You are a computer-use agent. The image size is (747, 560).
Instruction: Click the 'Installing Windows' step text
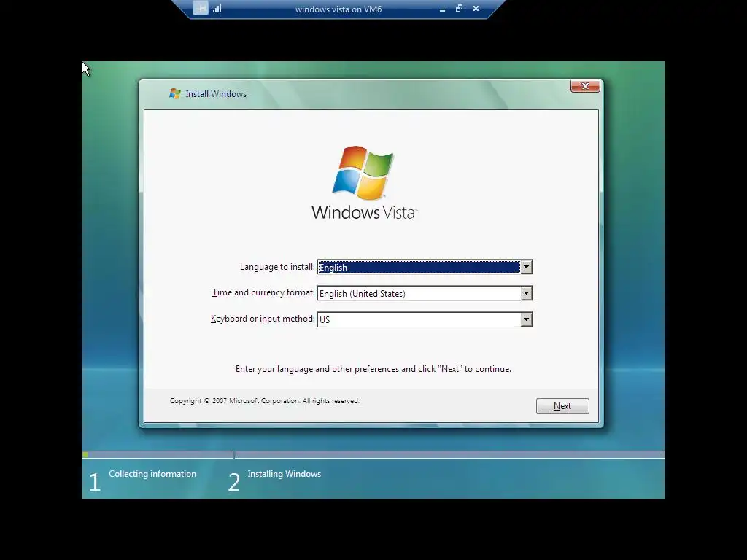tap(284, 474)
